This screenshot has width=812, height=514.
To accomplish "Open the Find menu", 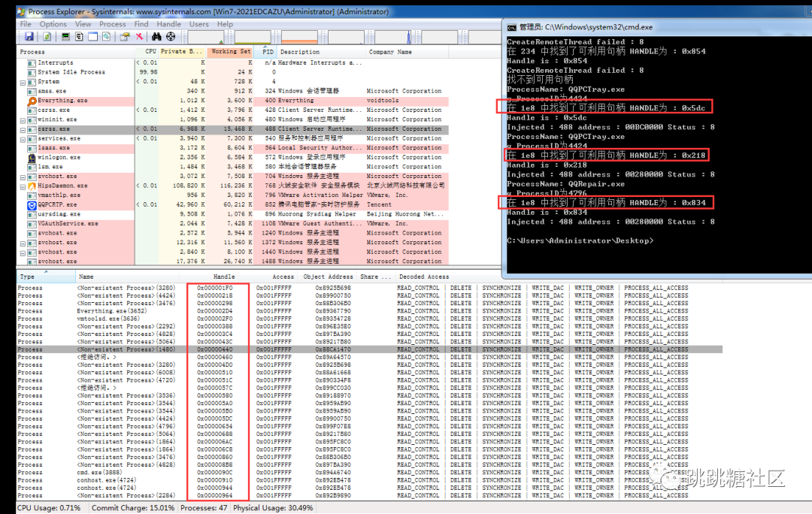I will (x=141, y=24).
